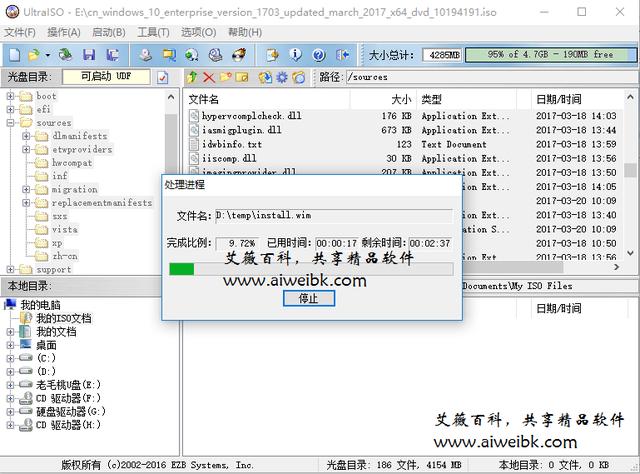Expand the replacementmanifests folder node
Image resolution: width=640 pixels, height=474 pixels.
click(x=26, y=203)
